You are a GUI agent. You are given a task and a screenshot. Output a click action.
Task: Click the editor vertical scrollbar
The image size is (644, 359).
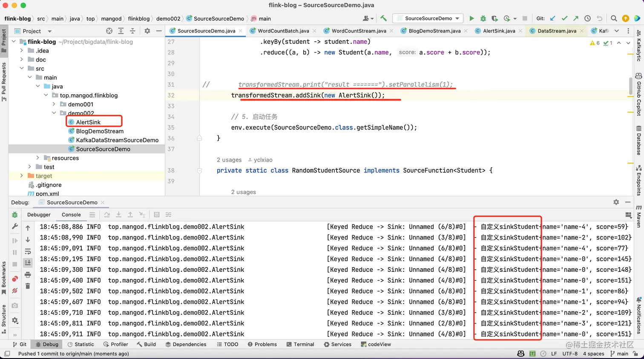click(x=630, y=86)
